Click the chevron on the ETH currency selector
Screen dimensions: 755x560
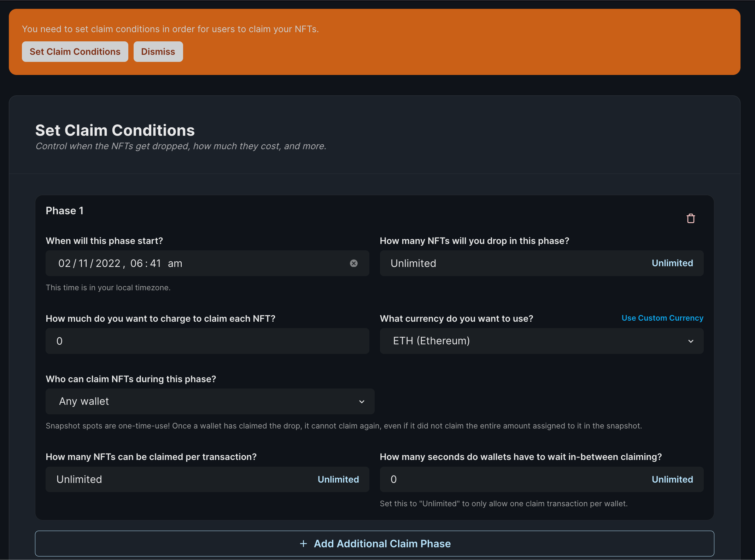pos(691,341)
